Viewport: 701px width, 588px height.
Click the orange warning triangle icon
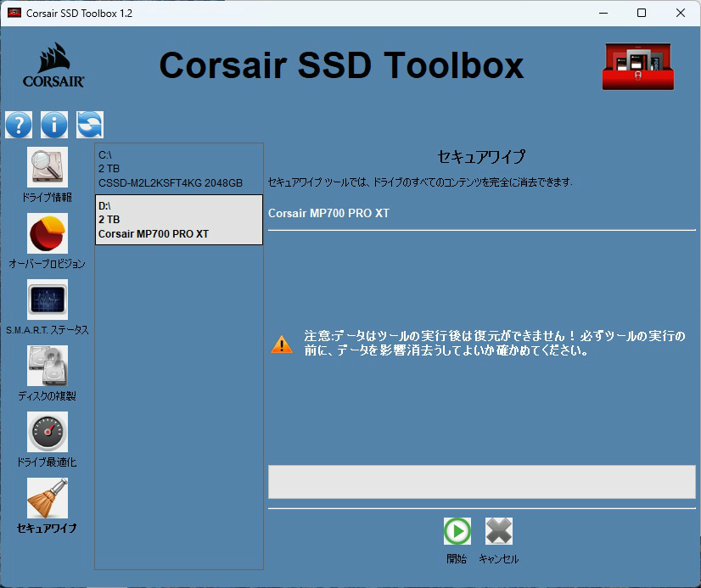tap(282, 344)
